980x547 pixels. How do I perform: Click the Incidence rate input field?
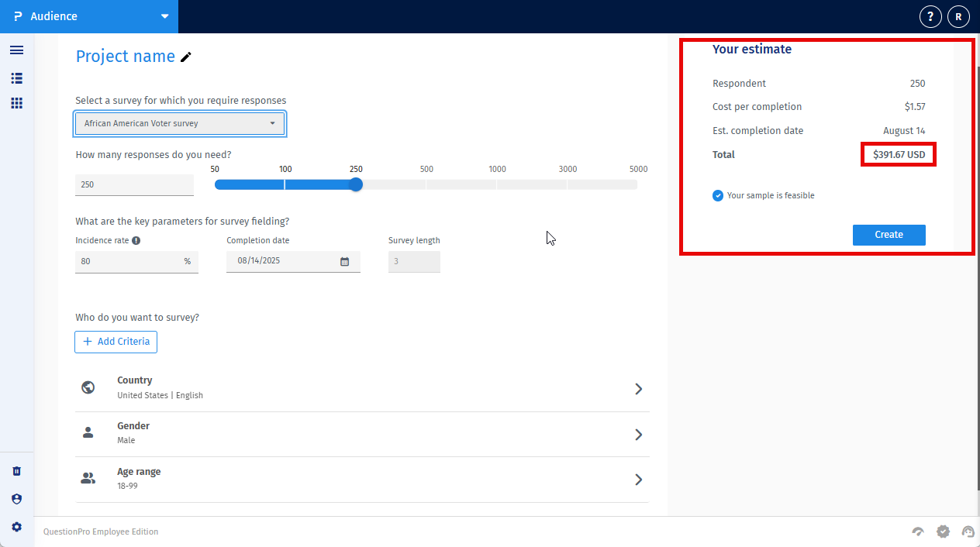136,262
